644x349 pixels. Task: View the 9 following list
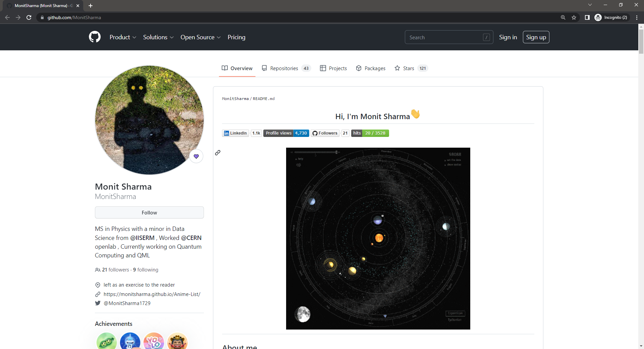coord(146,270)
